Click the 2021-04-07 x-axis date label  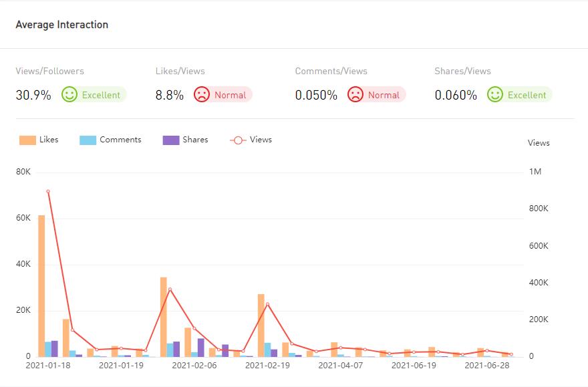click(x=340, y=366)
